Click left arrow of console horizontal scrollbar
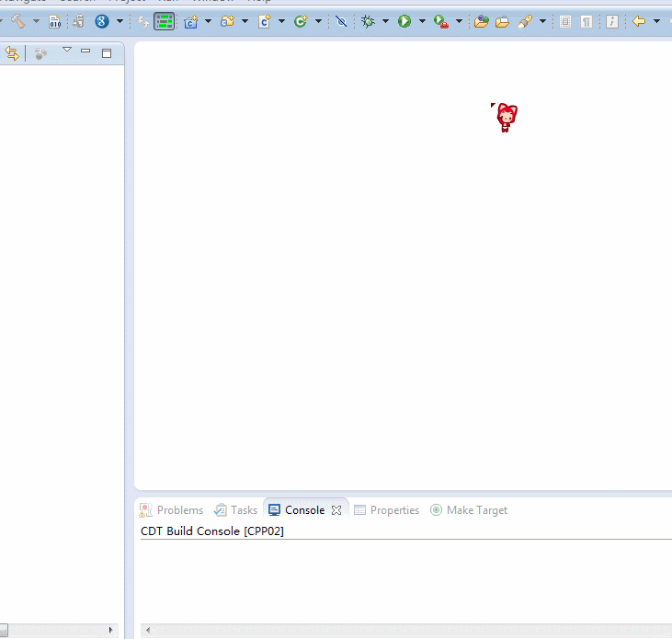The width and height of the screenshot is (672, 639). click(x=148, y=630)
